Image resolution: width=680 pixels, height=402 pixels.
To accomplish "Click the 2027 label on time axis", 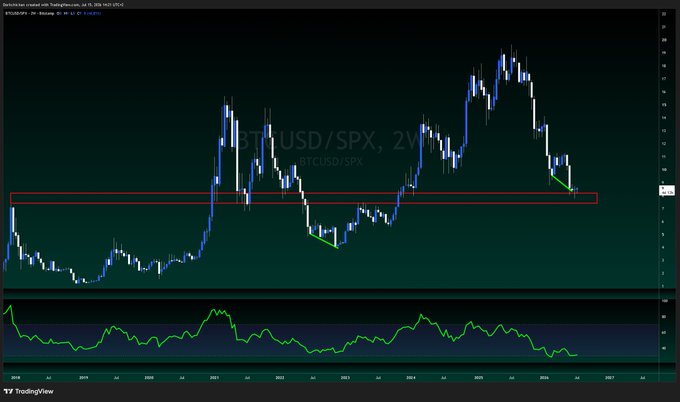I will (x=609, y=378).
